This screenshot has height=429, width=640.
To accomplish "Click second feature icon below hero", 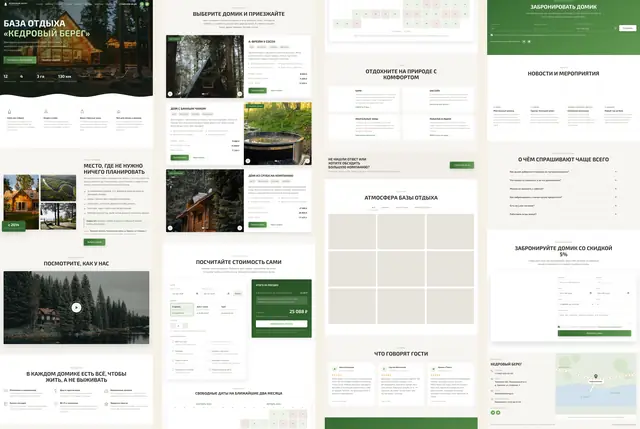I will pos(46,111).
